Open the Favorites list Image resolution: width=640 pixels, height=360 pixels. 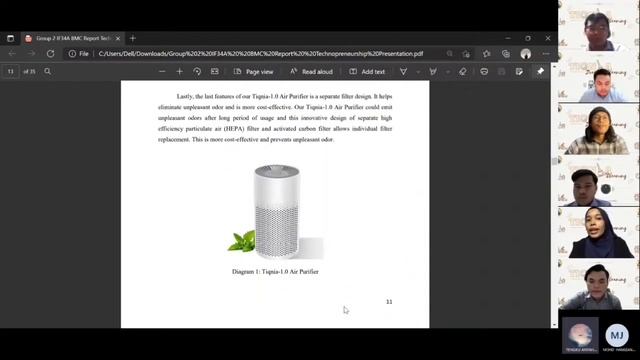coord(487,53)
